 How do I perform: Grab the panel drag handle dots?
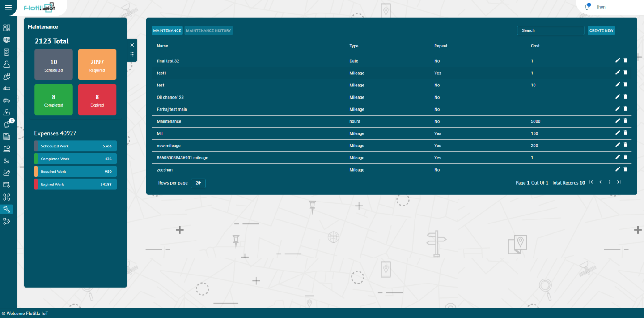[132, 54]
